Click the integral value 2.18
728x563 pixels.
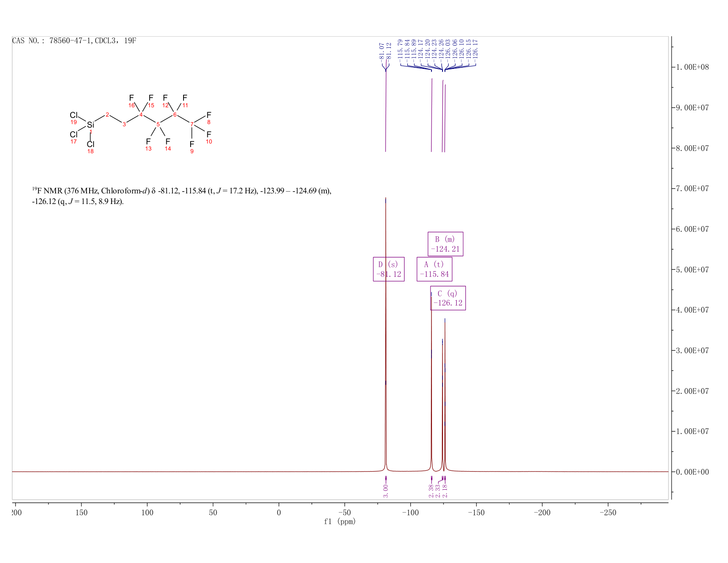pyautogui.click(x=445, y=491)
